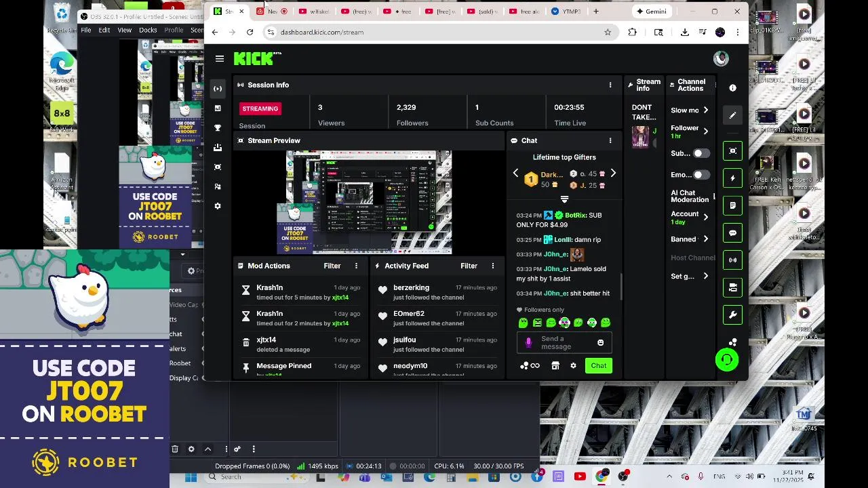Screen dimensions: 868x488
Task: Focus the browser address bar
Action: 434,32
